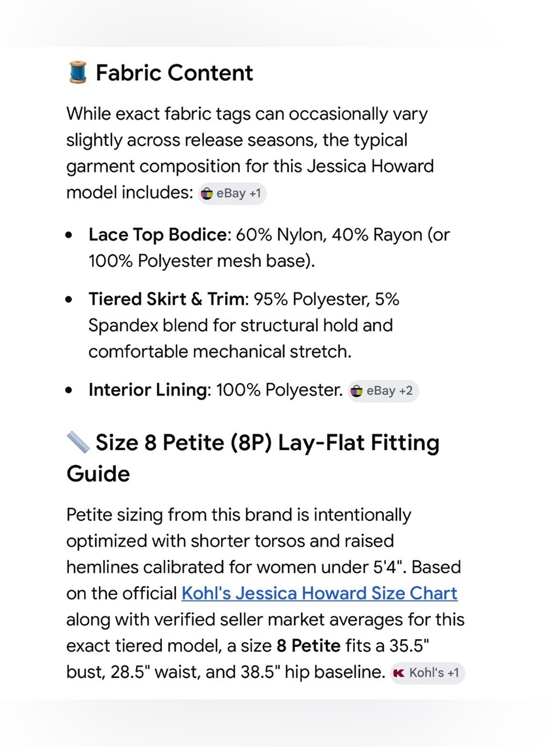The image size is (560, 747).
Task: Click the ruler emoji next to Size 8 Petite
Action: pyautogui.click(x=78, y=442)
